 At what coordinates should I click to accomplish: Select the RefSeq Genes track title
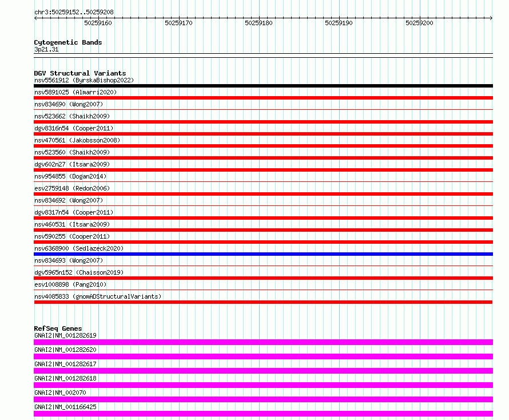pyautogui.click(x=58, y=328)
